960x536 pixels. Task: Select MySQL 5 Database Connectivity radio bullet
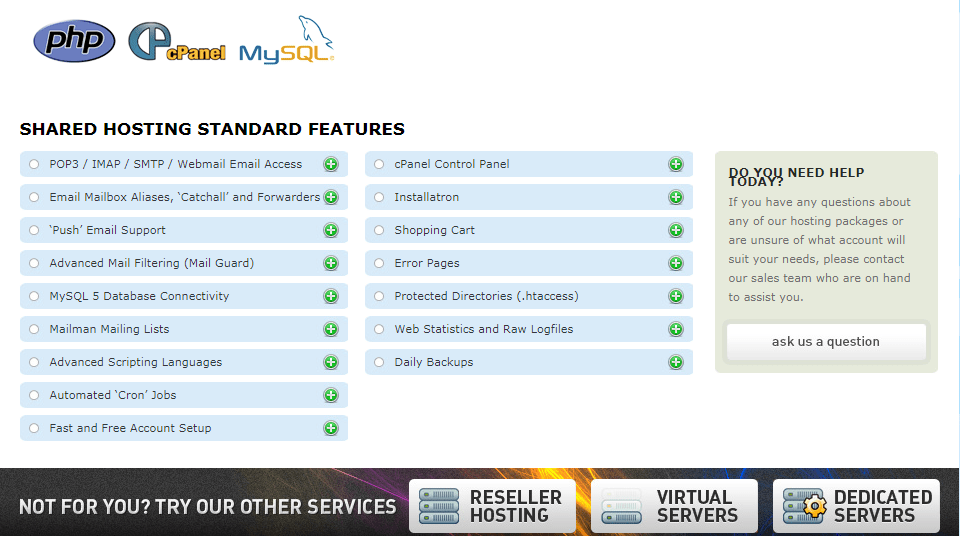34,296
